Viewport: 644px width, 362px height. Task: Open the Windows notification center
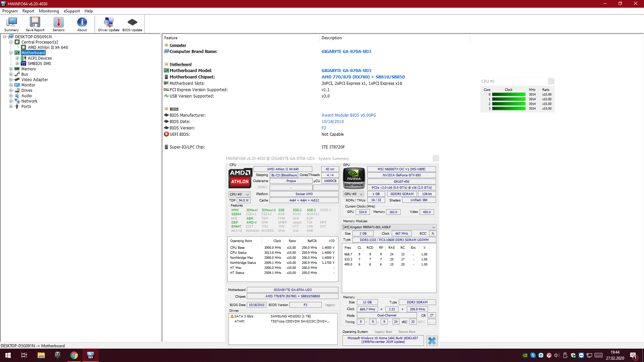tap(633, 355)
